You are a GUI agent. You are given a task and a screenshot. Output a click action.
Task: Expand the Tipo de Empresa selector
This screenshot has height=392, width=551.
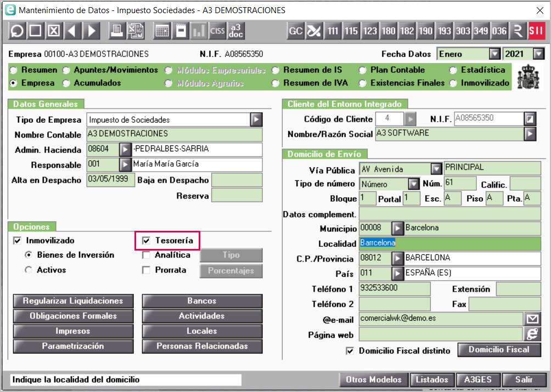point(256,120)
